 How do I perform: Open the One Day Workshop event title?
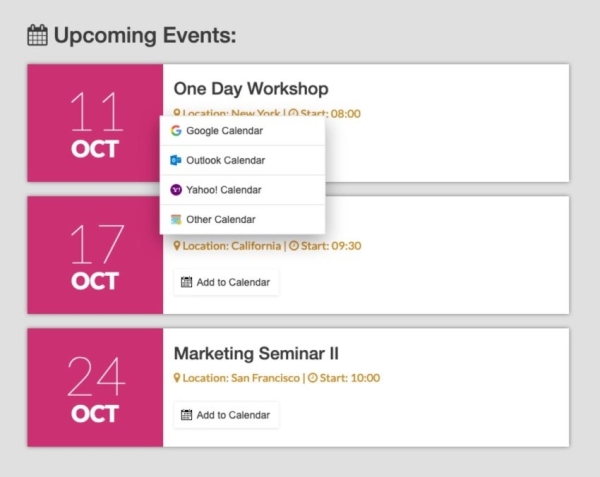pyautogui.click(x=251, y=89)
